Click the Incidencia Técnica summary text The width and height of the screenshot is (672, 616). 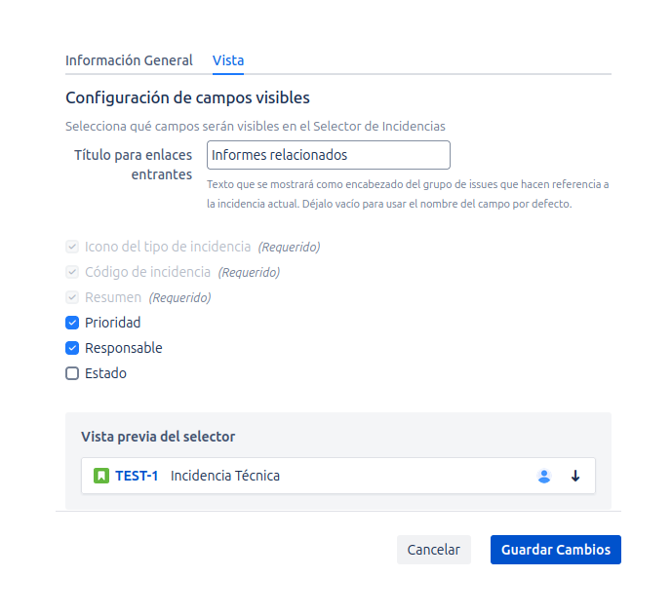pyautogui.click(x=225, y=476)
